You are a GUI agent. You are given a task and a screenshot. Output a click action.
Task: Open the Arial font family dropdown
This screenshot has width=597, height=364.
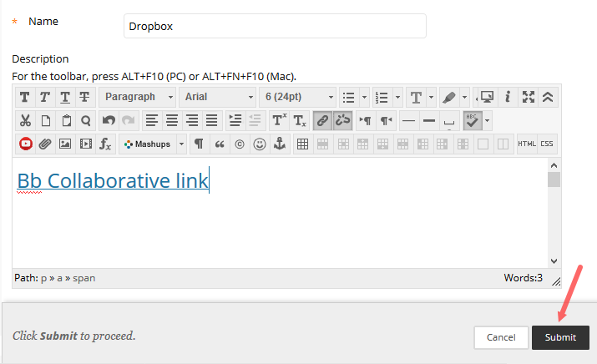(217, 97)
